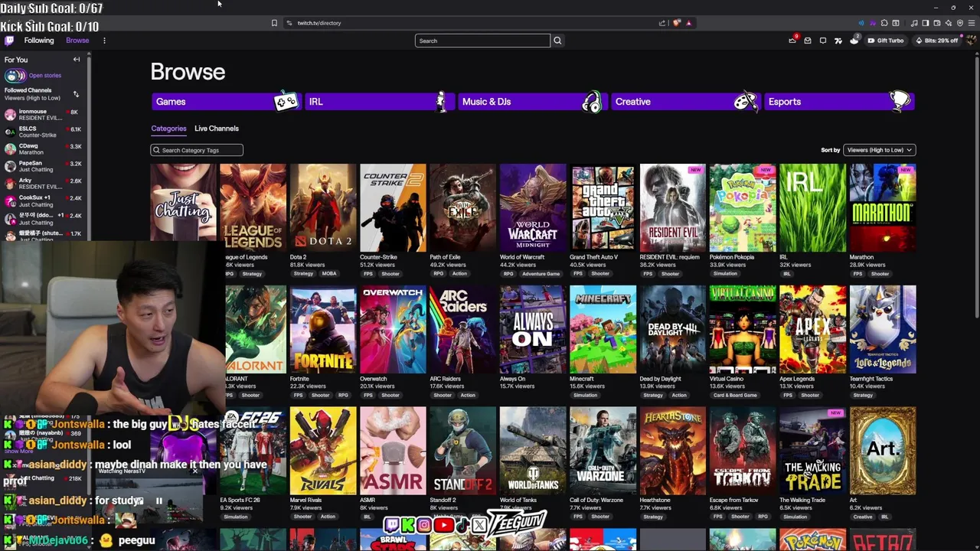Switch to Live Channels tab

click(x=217, y=129)
